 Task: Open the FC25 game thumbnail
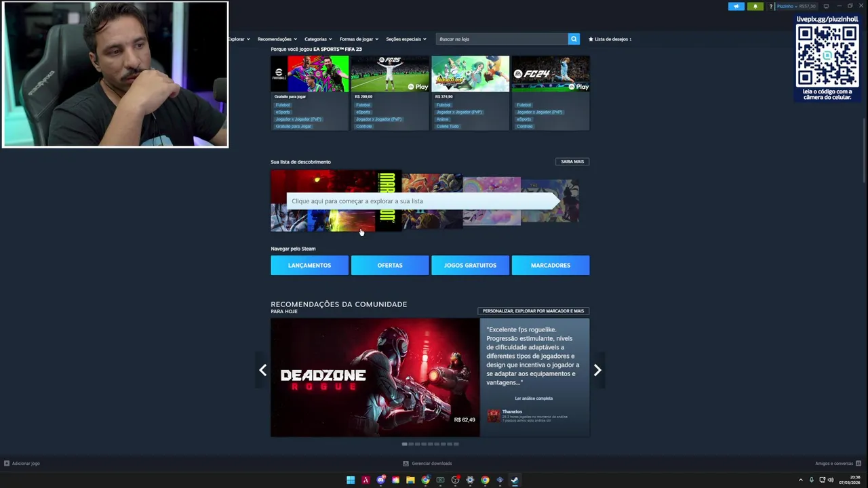[x=390, y=74]
